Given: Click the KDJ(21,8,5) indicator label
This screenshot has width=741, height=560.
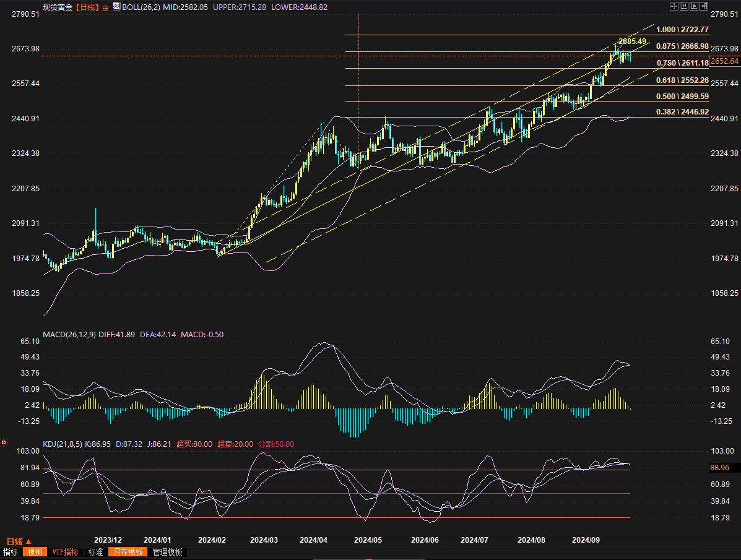Looking at the screenshot, I should [x=62, y=444].
